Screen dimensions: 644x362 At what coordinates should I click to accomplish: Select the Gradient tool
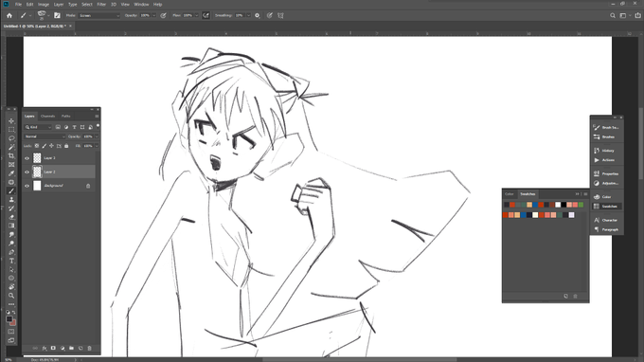point(11,226)
